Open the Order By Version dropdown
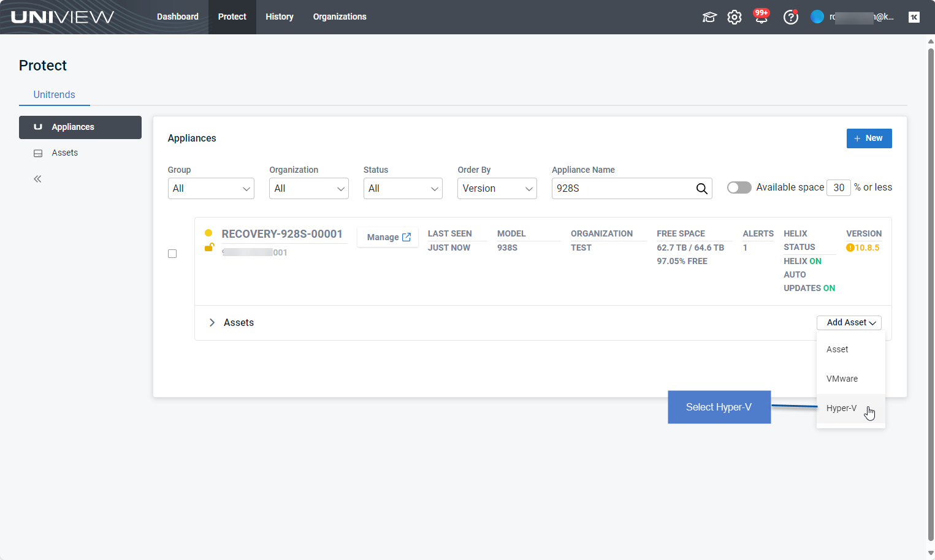 [x=497, y=189]
